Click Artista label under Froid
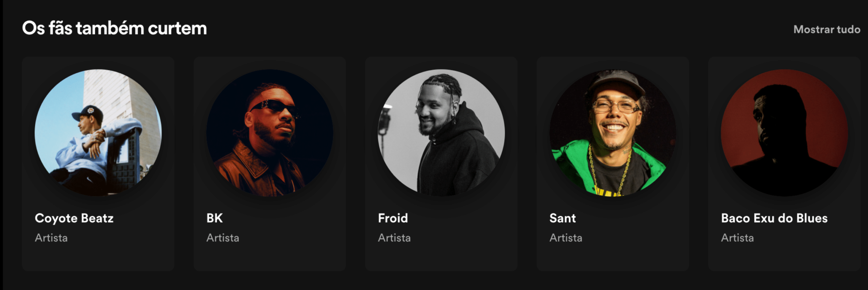 pos(394,238)
